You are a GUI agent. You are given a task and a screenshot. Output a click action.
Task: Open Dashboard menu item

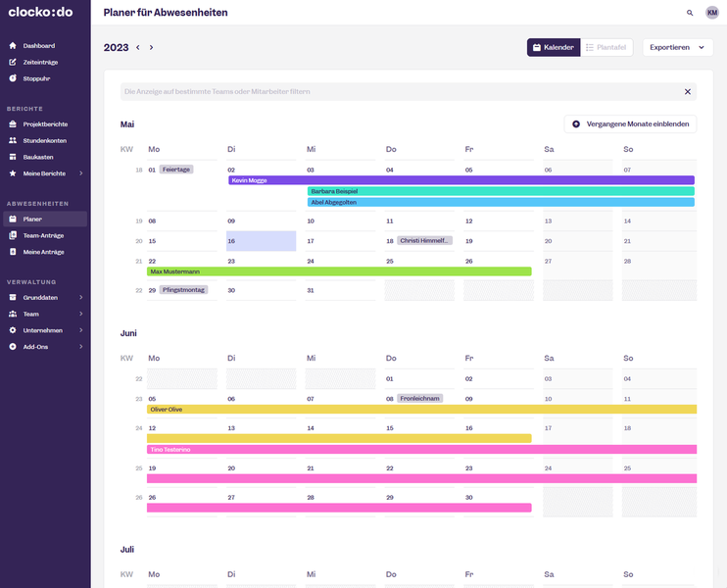45,45
